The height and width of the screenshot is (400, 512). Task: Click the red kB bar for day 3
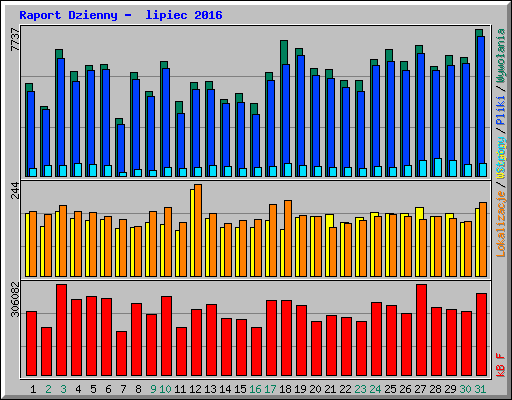point(61,330)
